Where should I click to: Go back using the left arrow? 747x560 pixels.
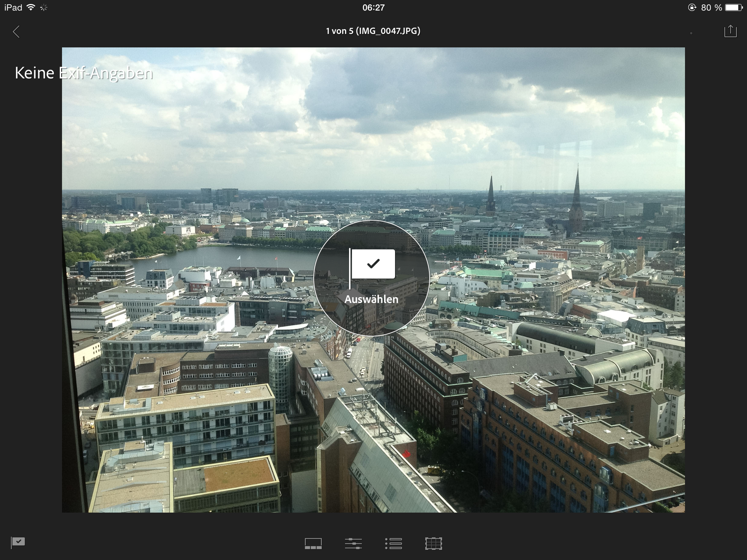click(16, 32)
